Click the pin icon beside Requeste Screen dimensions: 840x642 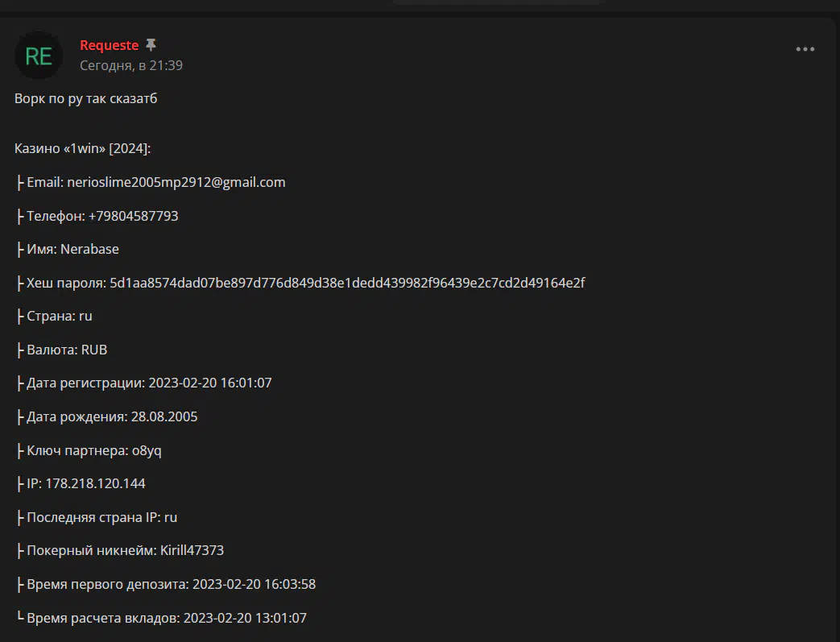pos(151,45)
